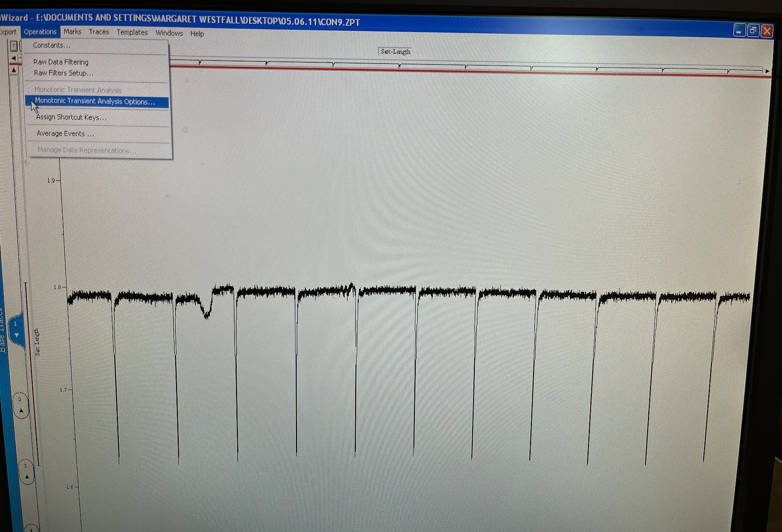This screenshot has width=782, height=532.
Task: Open the Help menu
Action: [x=197, y=34]
